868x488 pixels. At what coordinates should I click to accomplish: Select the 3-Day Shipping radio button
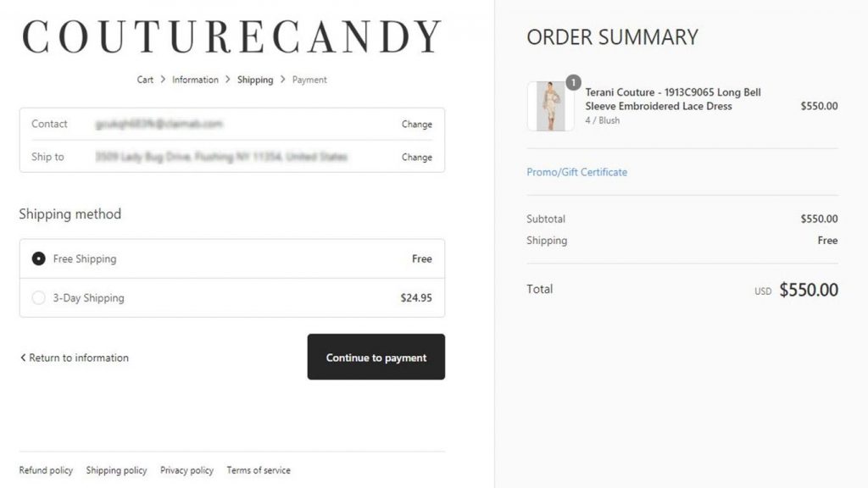[38, 297]
